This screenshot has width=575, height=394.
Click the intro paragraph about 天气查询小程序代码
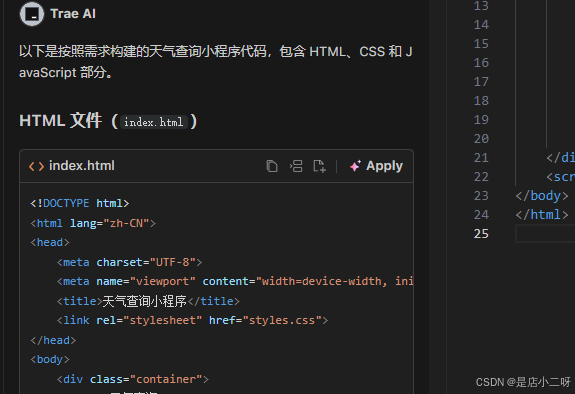click(216, 62)
